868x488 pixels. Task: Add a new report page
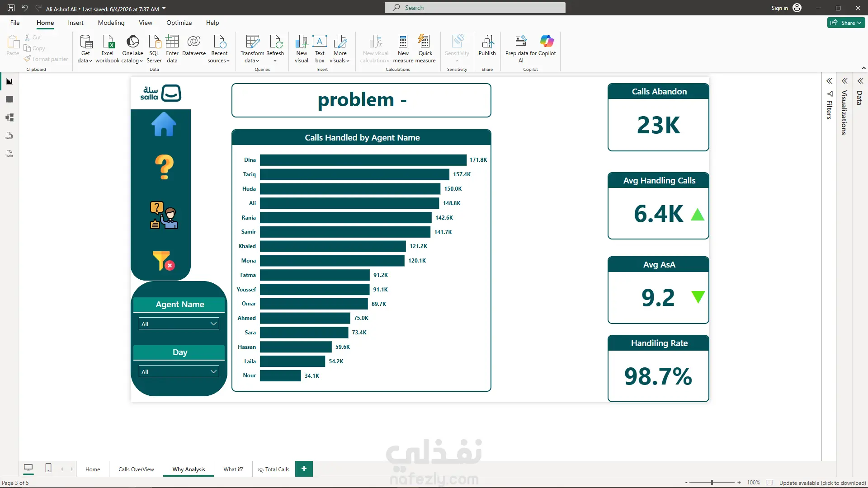(304, 469)
